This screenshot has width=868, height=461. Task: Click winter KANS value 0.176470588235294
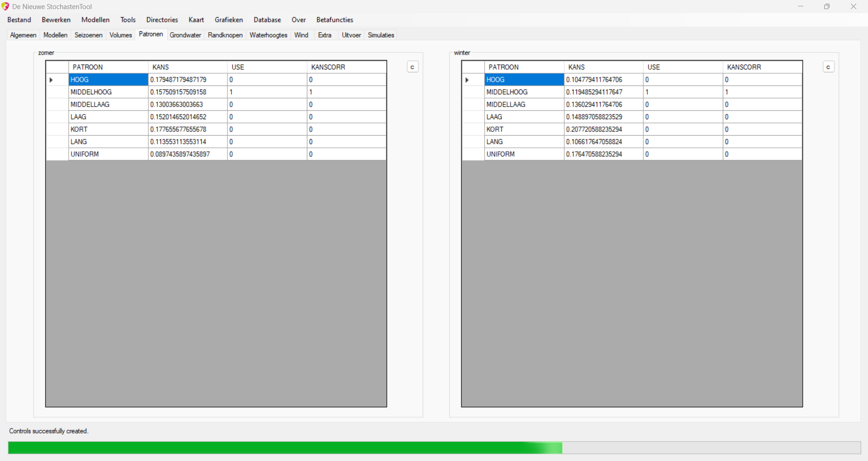click(604, 154)
